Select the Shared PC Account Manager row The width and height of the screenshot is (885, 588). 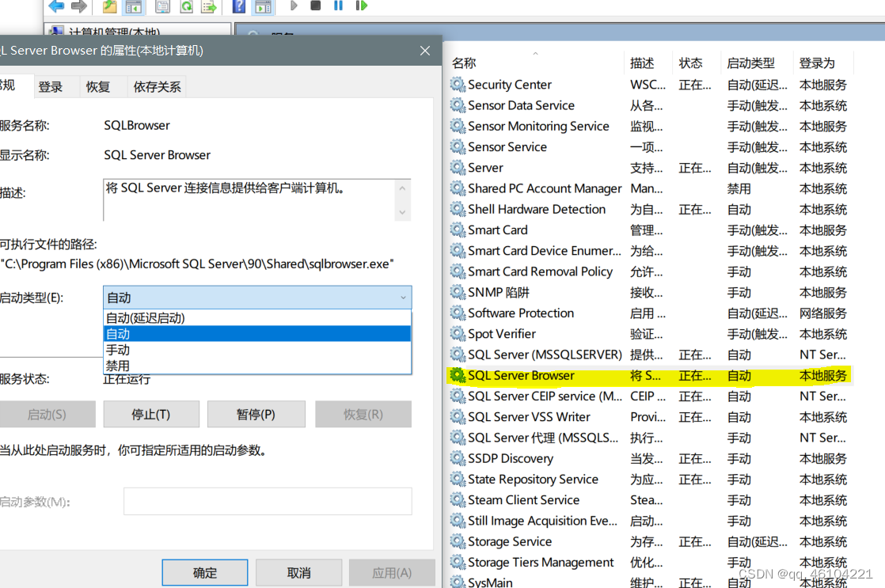click(650, 188)
